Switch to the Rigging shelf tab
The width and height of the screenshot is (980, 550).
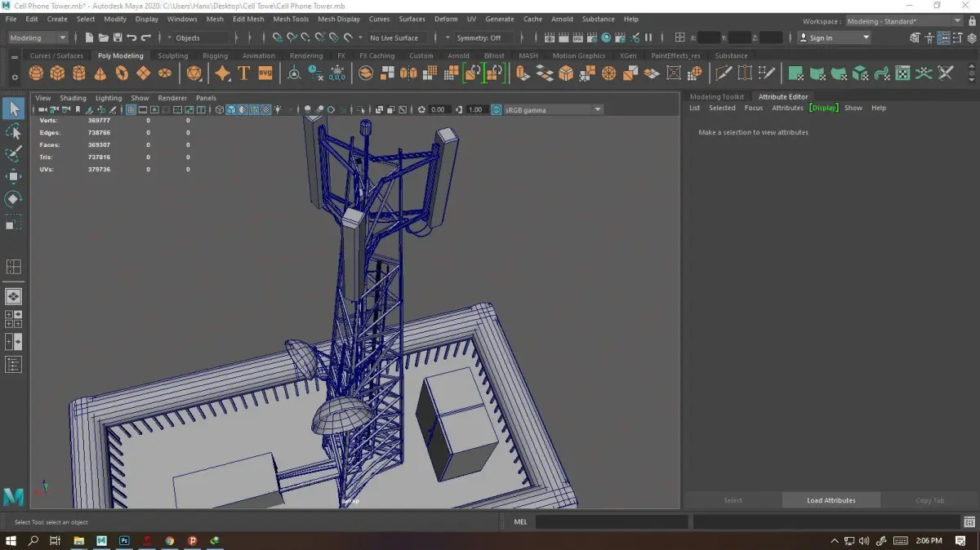[216, 55]
